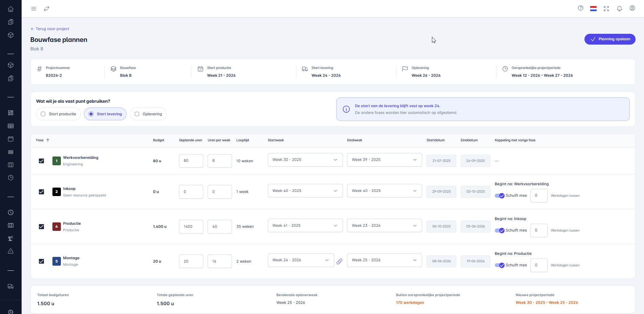Sort by Fase column arrow
This screenshot has height=314, width=644.
click(48, 140)
